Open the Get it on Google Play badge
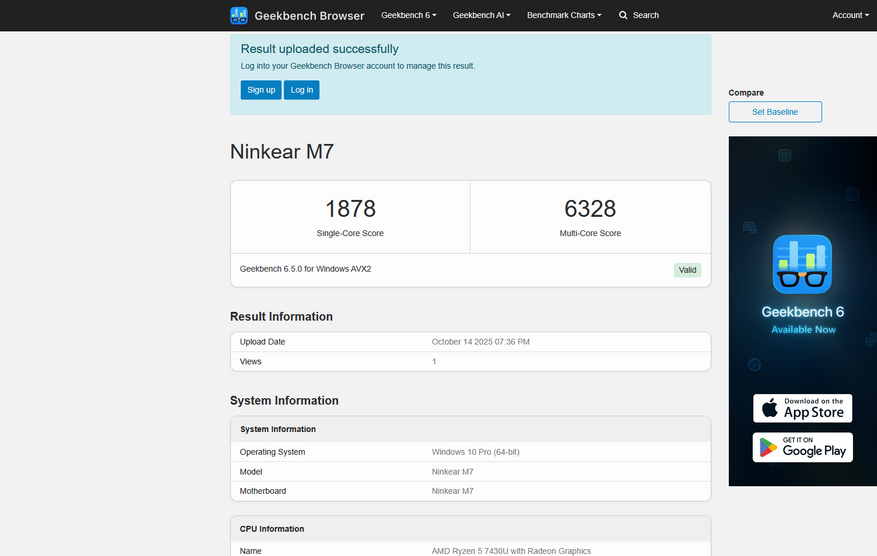The image size is (877, 556). [802, 447]
